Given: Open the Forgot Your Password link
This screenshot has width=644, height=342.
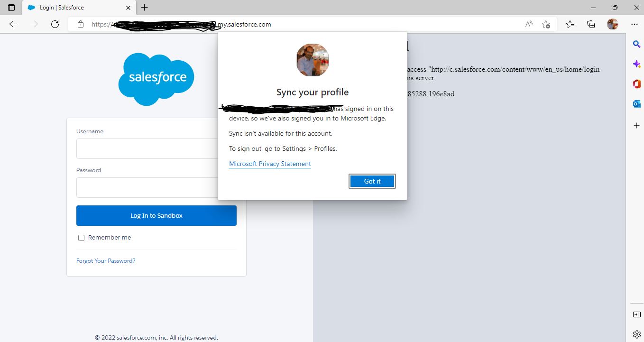Looking at the screenshot, I should 105,260.
